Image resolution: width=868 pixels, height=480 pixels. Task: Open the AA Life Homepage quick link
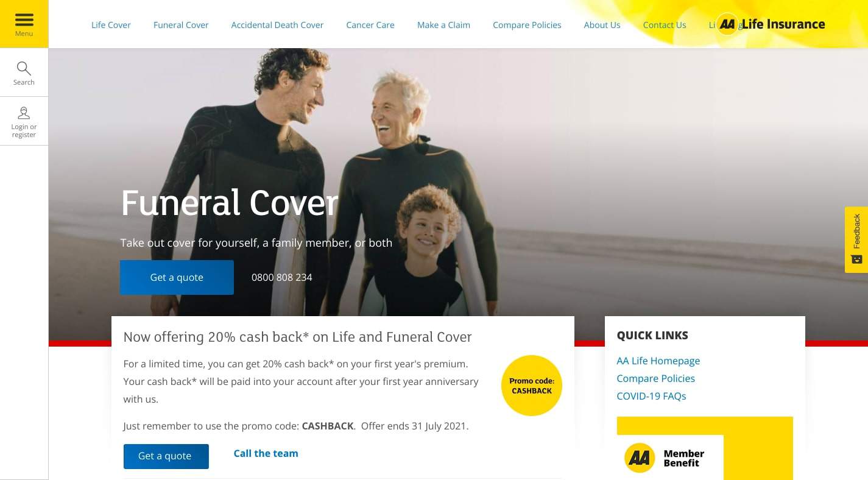(x=658, y=361)
